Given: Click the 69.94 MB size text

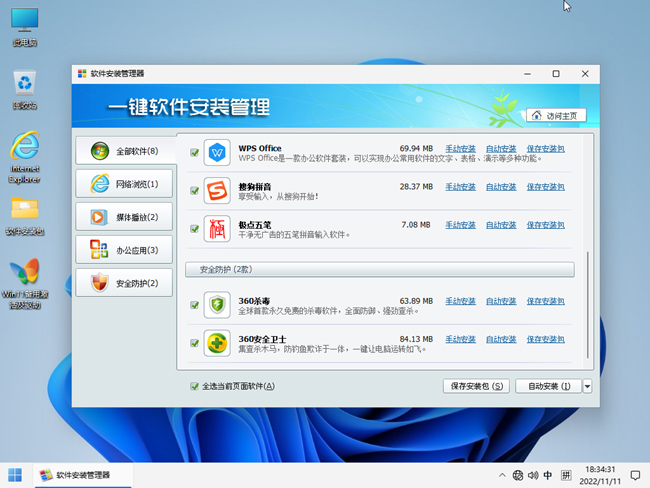Looking at the screenshot, I should click(416, 148).
